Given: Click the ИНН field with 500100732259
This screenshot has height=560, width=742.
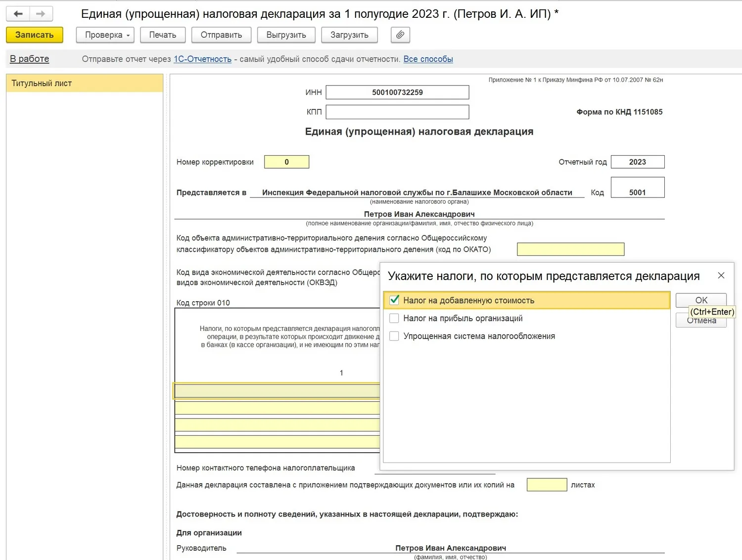Looking at the screenshot, I should (397, 93).
